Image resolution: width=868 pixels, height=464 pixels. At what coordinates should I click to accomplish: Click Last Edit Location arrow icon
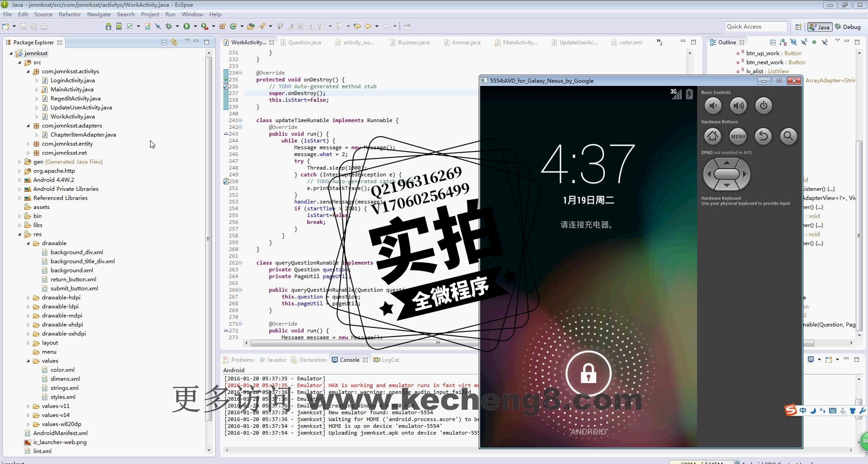[x=357, y=26]
